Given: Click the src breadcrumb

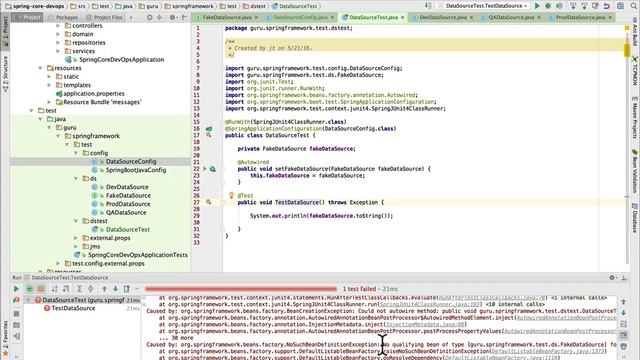Looking at the screenshot, I should pyautogui.click(x=78, y=6).
